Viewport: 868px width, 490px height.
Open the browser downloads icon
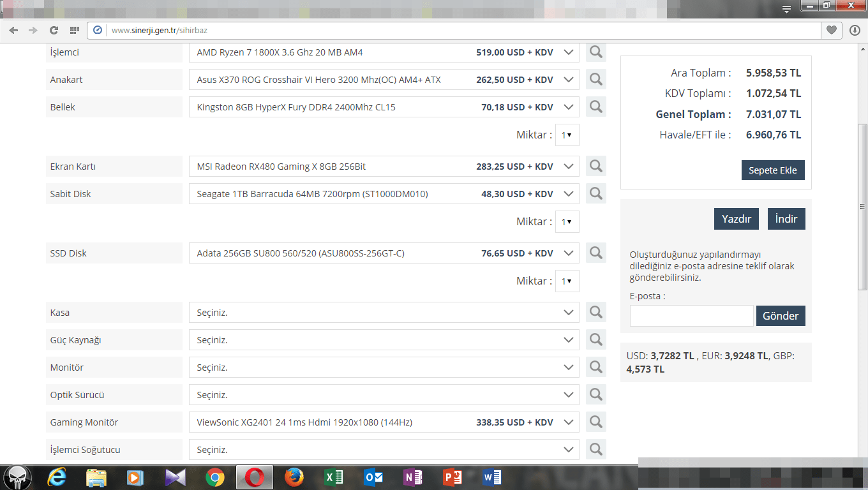(x=855, y=30)
